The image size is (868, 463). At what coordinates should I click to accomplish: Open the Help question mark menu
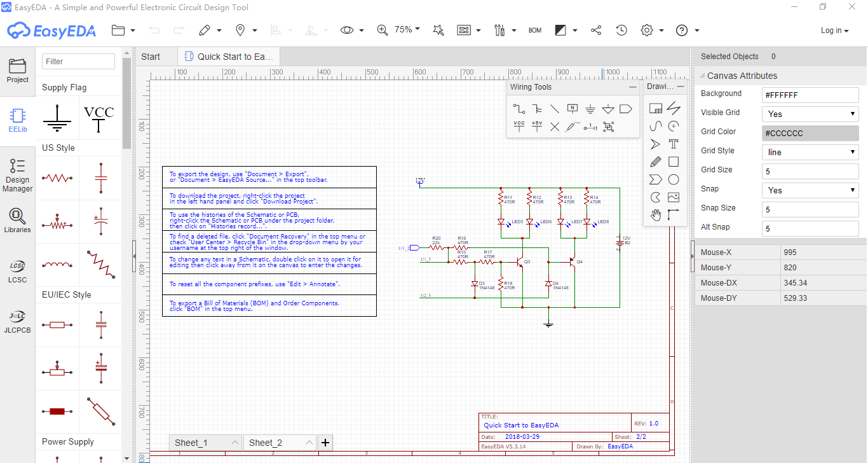tap(688, 30)
